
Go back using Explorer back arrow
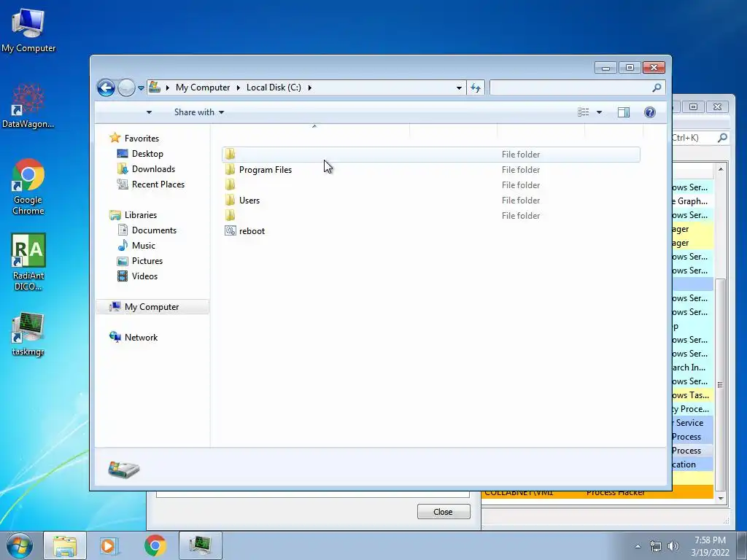tap(106, 87)
